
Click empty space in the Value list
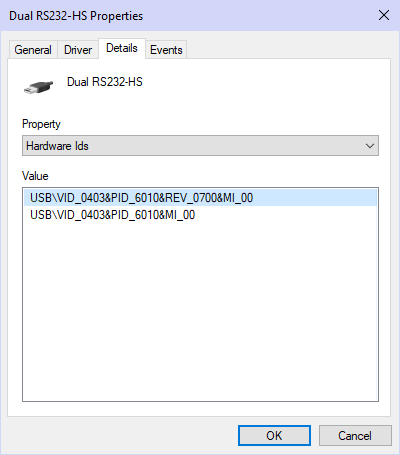[200, 310]
